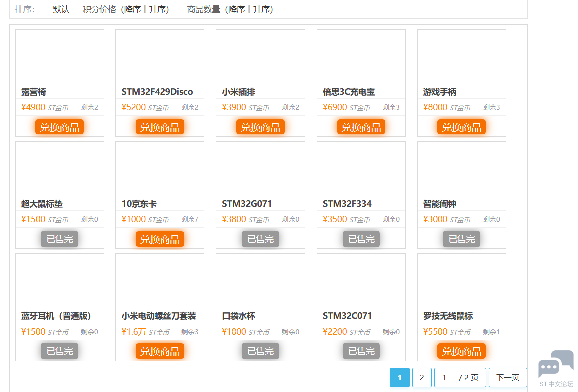The height and width of the screenshot is (392, 578).
Task: Click 兑换商品 under 小米插排
Action: (x=260, y=127)
